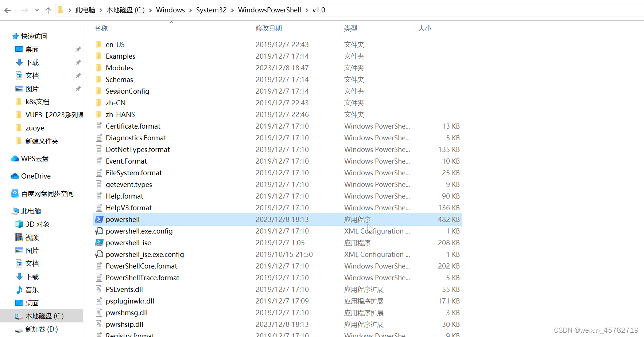This screenshot has height=337, width=644.
Task: Click the 音乐 music note icon
Action: [x=19, y=290]
